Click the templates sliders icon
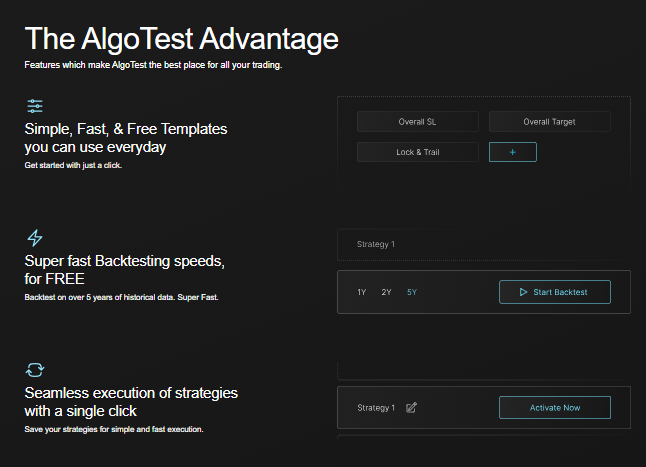646x467 pixels. coord(35,106)
